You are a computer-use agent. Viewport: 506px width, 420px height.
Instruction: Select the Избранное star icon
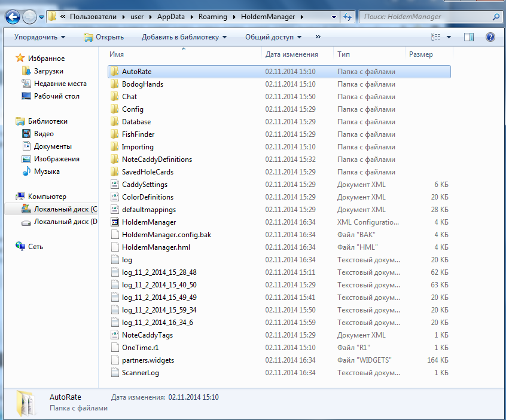point(20,58)
